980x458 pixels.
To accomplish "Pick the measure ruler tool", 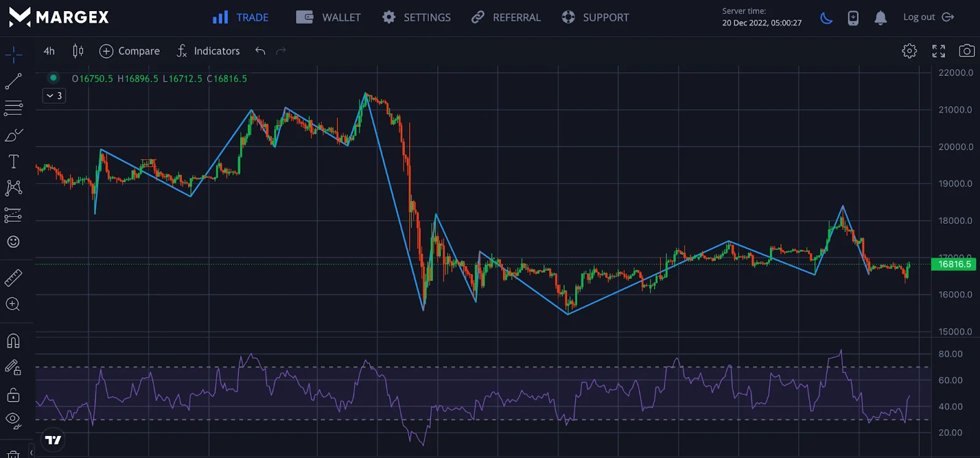I will (x=13, y=278).
